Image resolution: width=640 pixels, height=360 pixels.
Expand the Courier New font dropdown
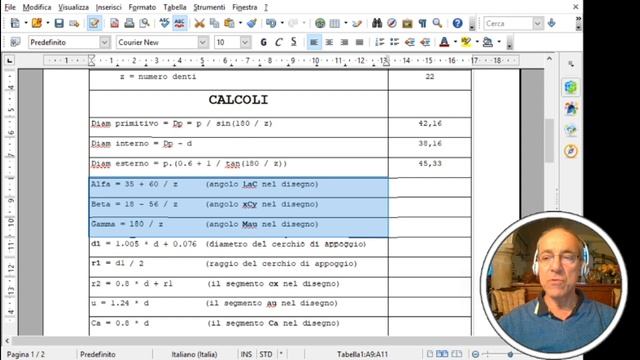(203, 42)
